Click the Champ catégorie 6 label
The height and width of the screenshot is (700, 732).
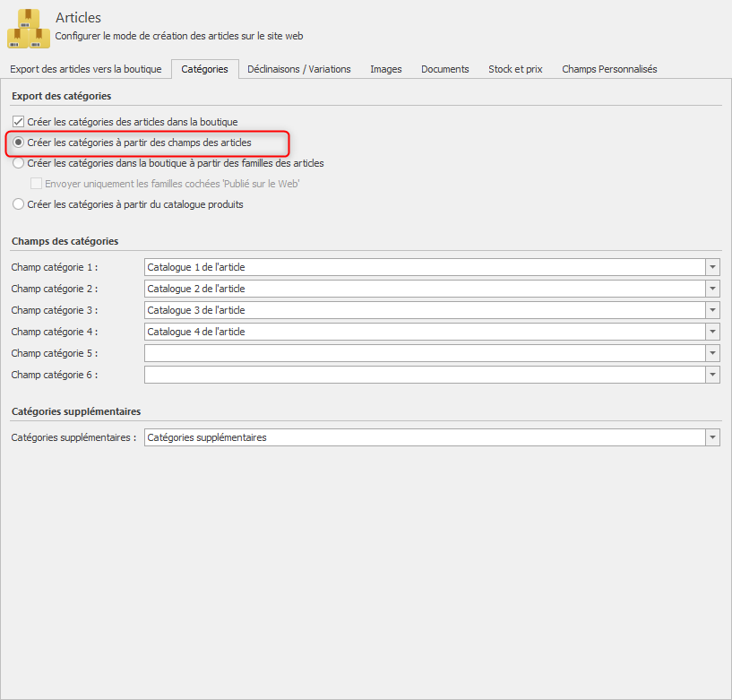pyautogui.click(x=55, y=375)
